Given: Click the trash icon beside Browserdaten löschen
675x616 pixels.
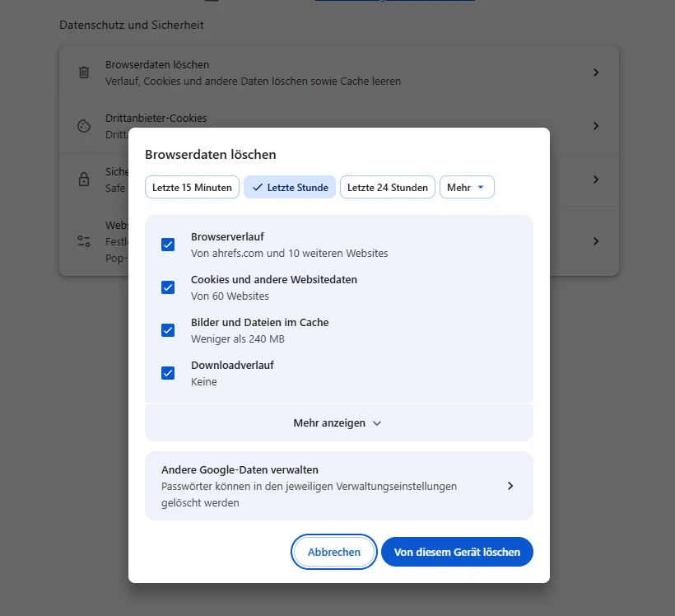Looking at the screenshot, I should tap(84, 72).
